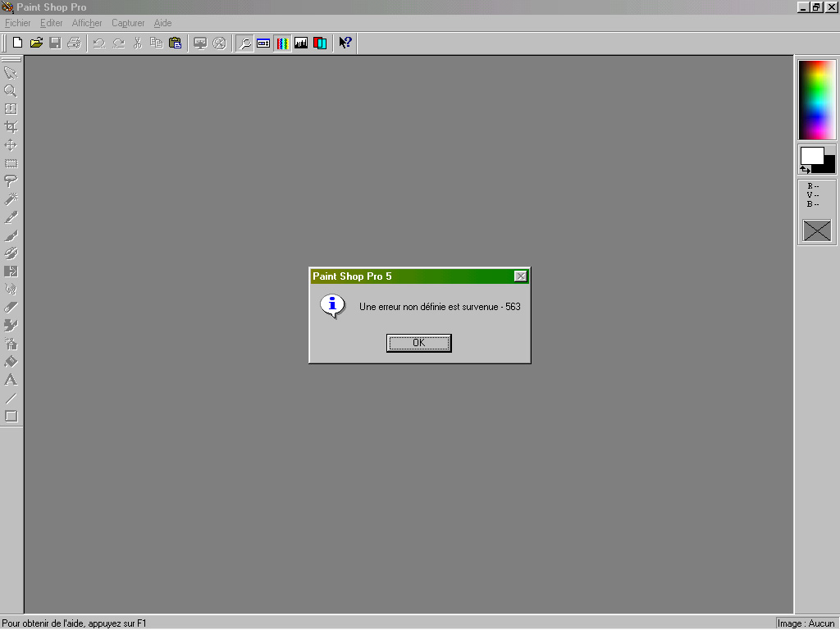840x630 pixels.
Task: Minimize the Paint Shop Pro main window
Action: pos(803,7)
